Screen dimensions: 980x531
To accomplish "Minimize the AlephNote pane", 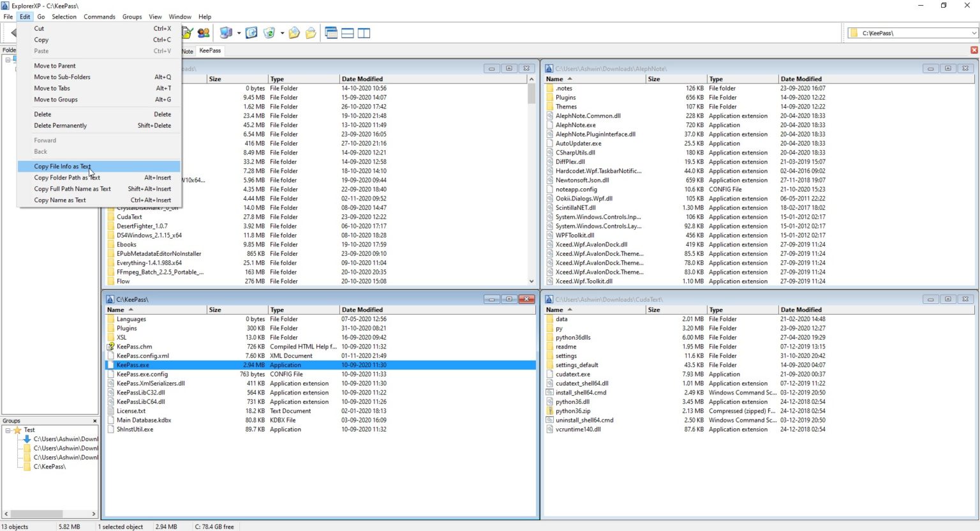I will pyautogui.click(x=930, y=68).
